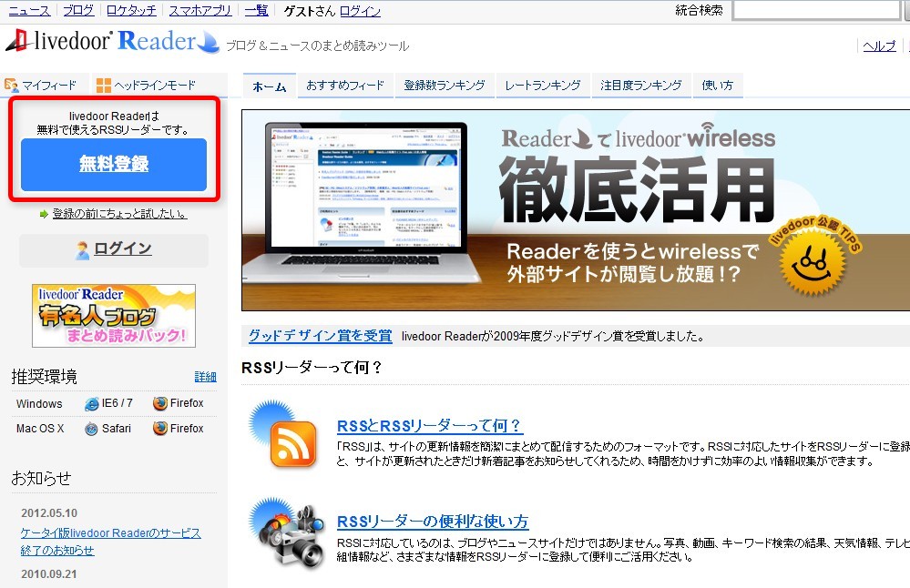Open RSSとRSSリーダーって何？ link
The image size is (910, 588).
pyautogui.click(x=429, y=426)
